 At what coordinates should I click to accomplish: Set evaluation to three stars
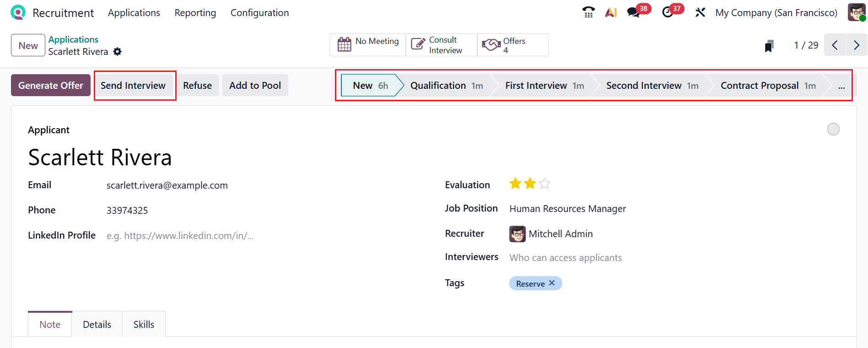click(545, 184)
